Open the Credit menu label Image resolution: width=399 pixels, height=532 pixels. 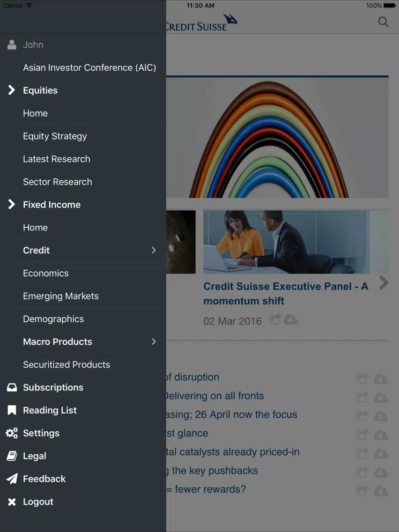[x=37, y=251]
